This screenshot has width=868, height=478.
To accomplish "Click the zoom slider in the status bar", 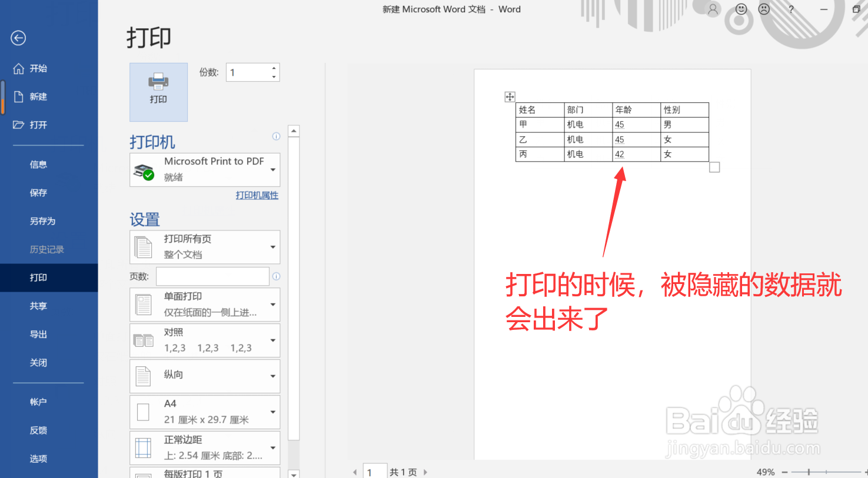I will coord(826,472).
